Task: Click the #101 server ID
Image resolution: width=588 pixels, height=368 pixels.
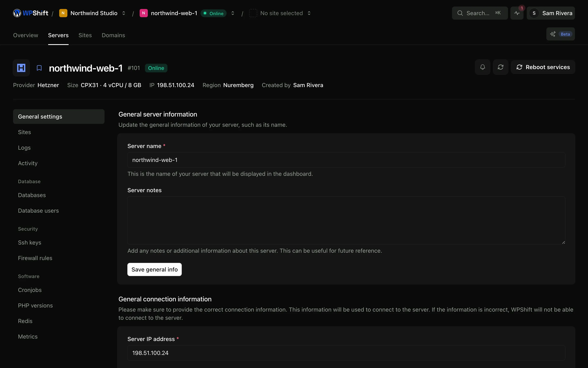Action: (x=134, y=68)
